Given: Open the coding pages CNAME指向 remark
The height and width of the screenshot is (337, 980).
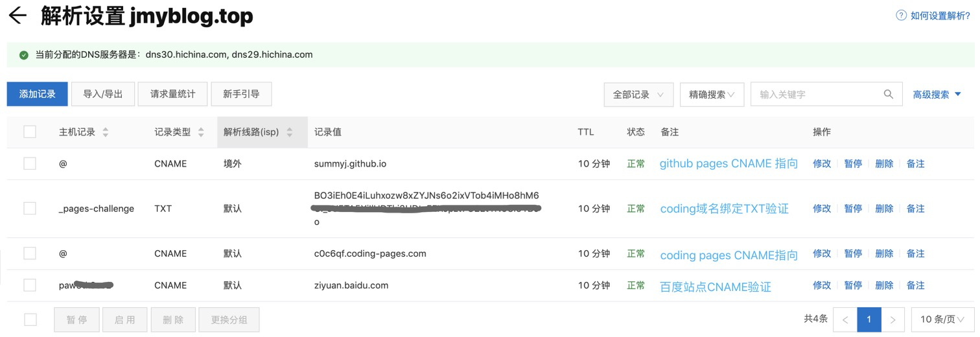Looking at the screenshot, I should tap(729, 255).
